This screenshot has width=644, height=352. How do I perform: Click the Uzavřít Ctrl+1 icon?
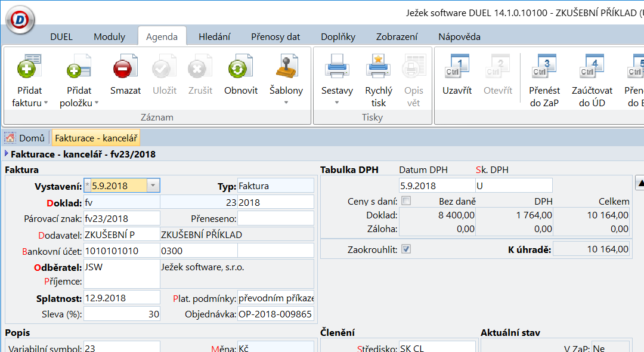click(457, 67)
